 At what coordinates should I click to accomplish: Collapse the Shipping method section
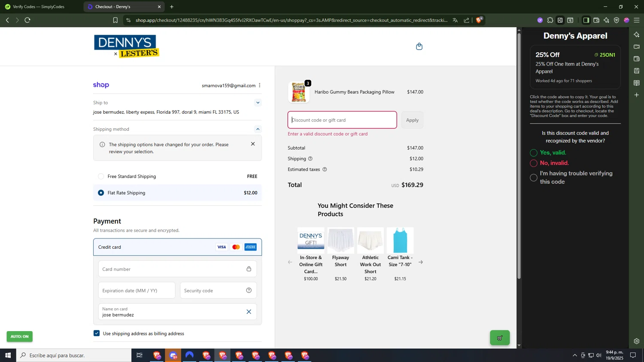tap(258, 129)
